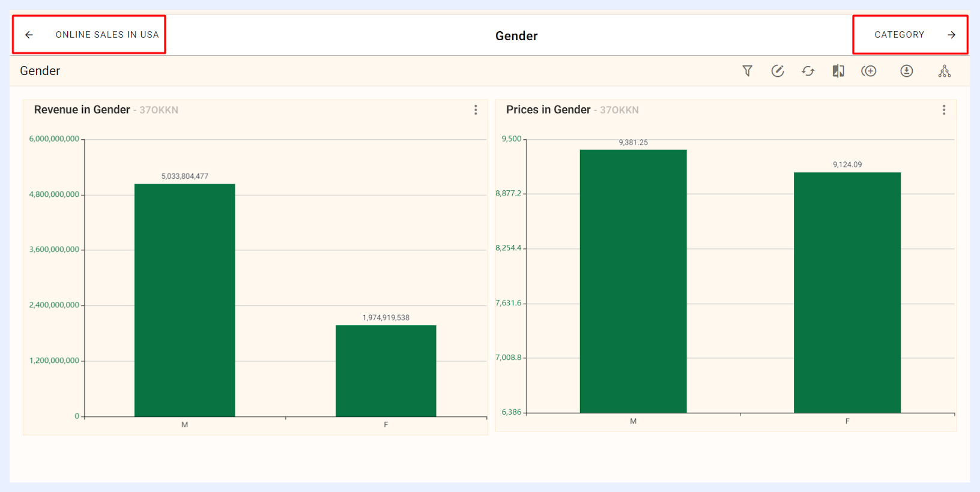Click '37OKKN' beside the Revenue in Gender title

pyautogui.click(x=159, y=110)
